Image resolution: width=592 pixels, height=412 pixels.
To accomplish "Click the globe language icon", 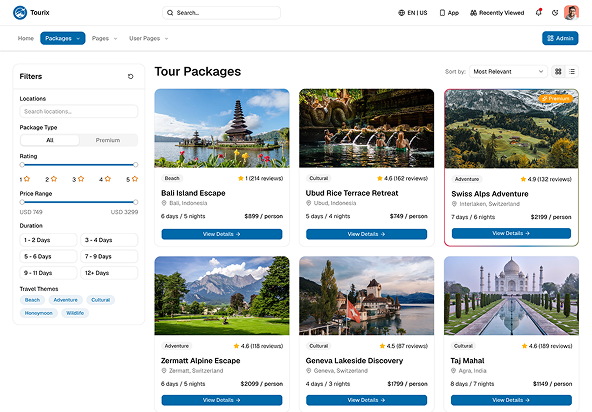I will coord(401,13).
